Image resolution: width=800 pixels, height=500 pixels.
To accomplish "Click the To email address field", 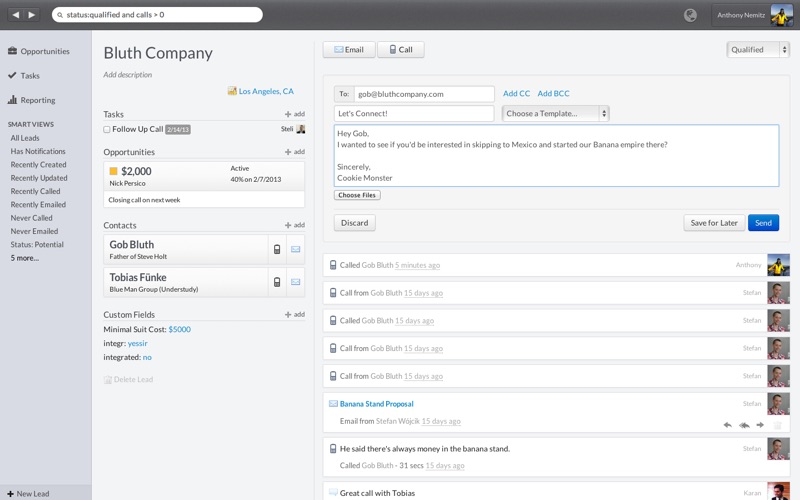I will [424, 94].
